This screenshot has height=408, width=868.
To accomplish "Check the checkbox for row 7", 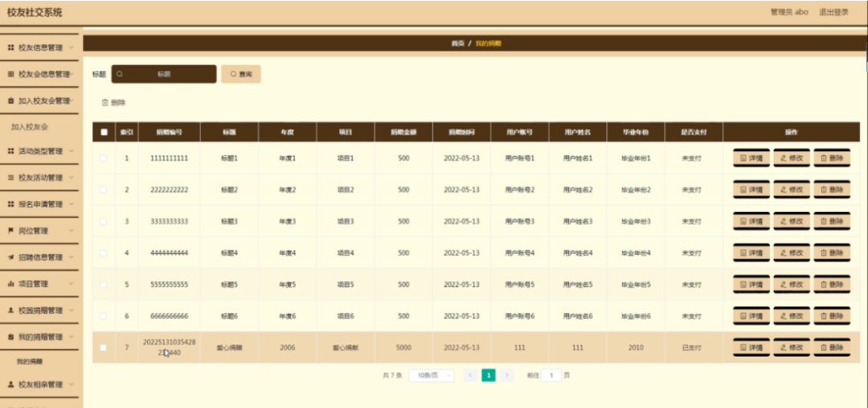I will (104, 347).
